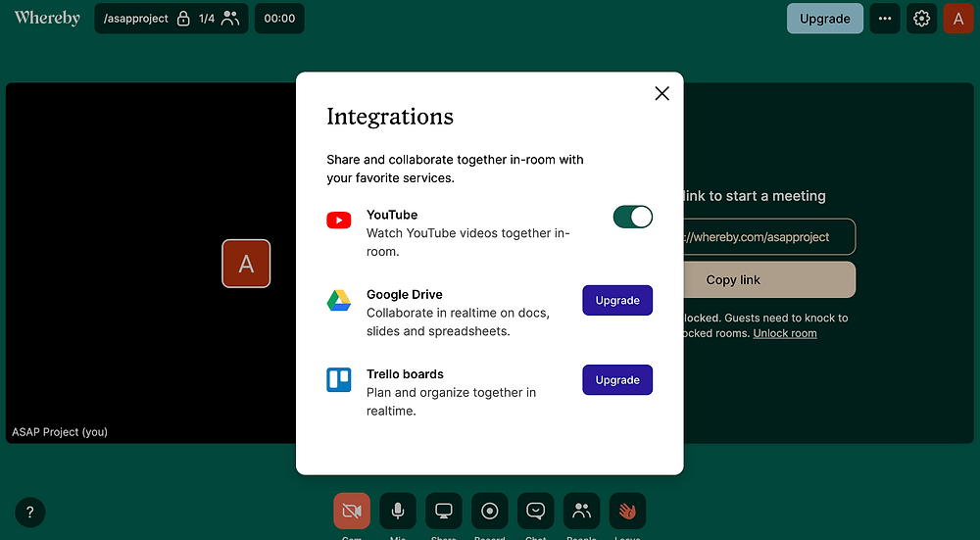
Task: Click the participants count icon
Action: 230,19
